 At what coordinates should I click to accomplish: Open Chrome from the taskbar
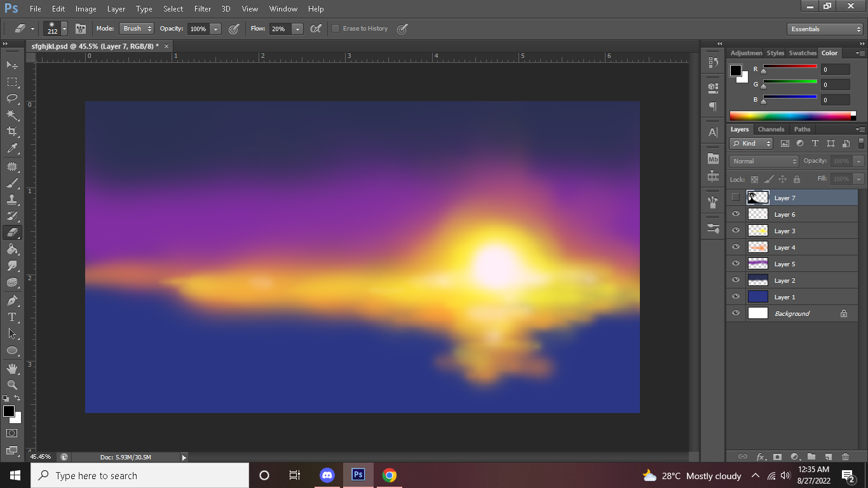(390, 475)
